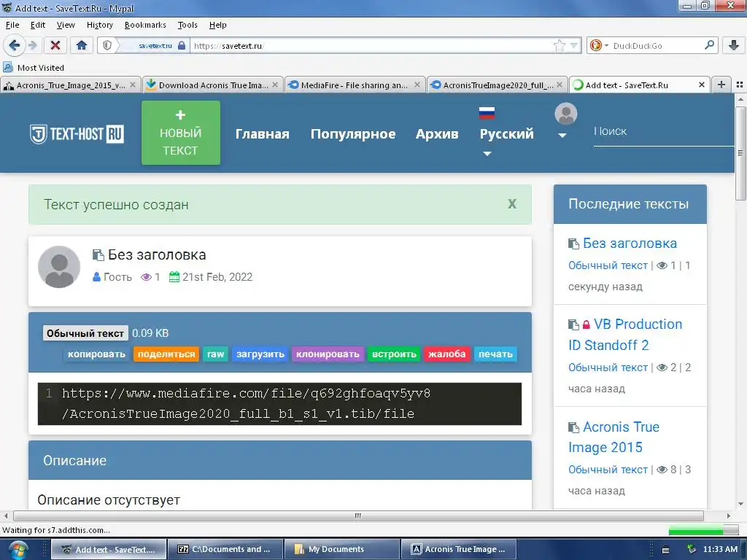
Task: Open the URL history dropdown arrow
Action: coord(574,46)
